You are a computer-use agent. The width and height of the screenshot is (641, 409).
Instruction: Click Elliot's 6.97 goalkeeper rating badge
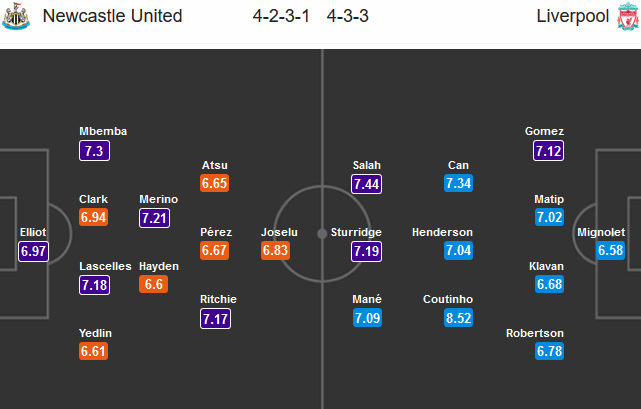[x=34, y=251]
